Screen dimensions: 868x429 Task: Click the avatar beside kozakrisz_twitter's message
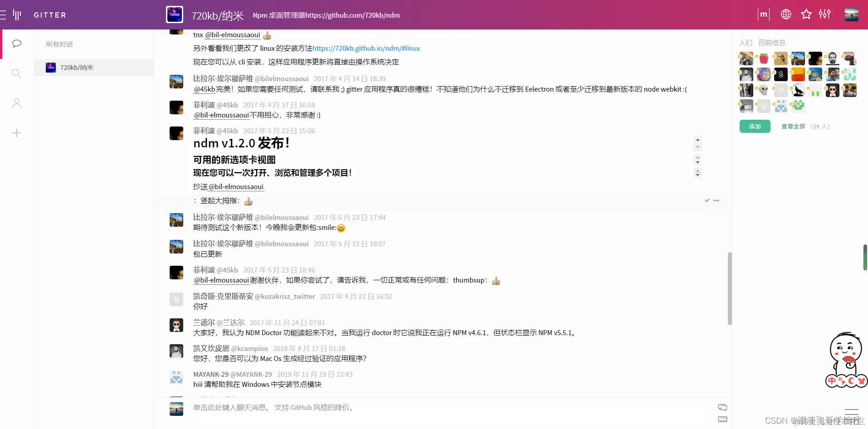[176, 299]
